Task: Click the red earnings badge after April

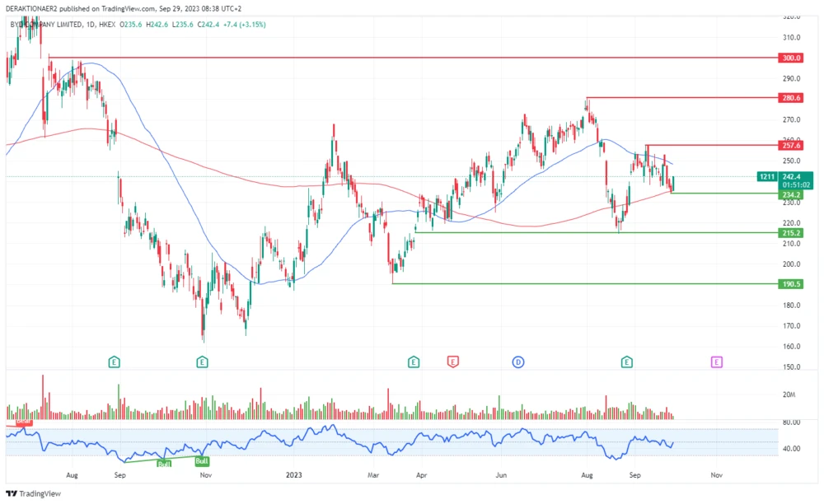Action: [x=453, y=361]
